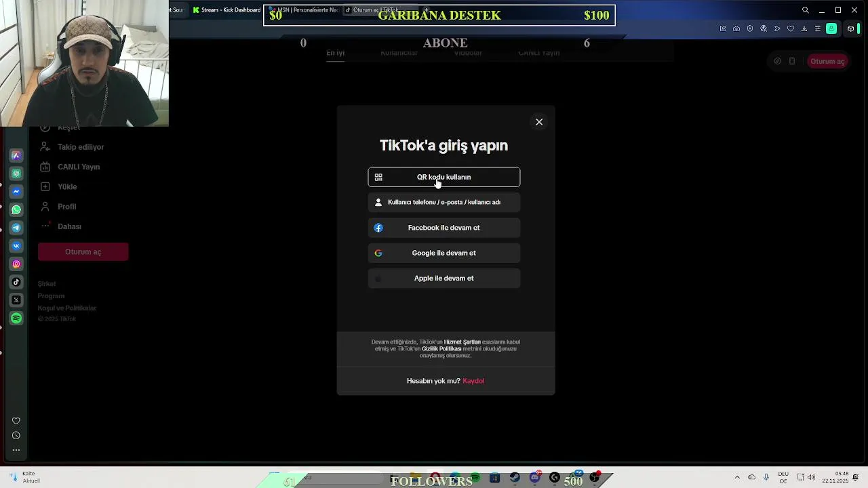Expand Dahası menu in TikTok sidebar
The width and height of the screenshot is (868, 488).
coord(60,226)
